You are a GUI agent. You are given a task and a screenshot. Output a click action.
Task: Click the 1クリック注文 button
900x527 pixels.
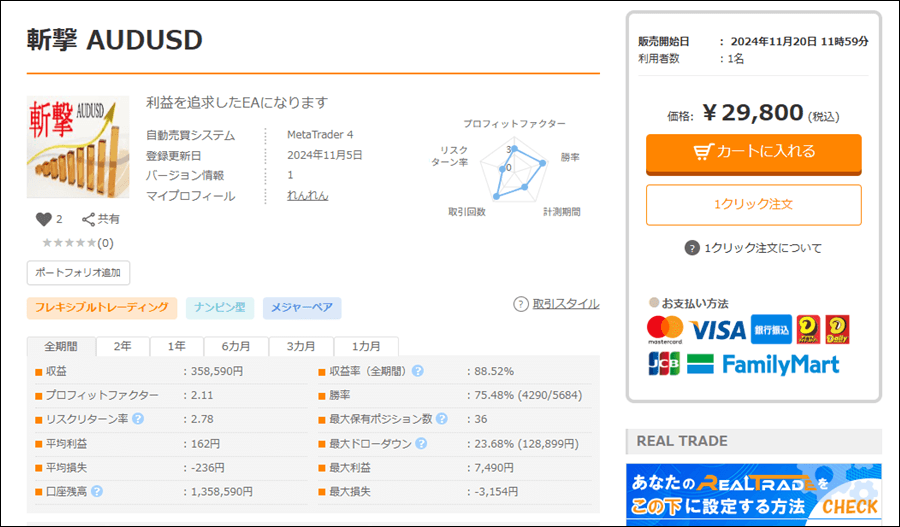tap(753, 204)
